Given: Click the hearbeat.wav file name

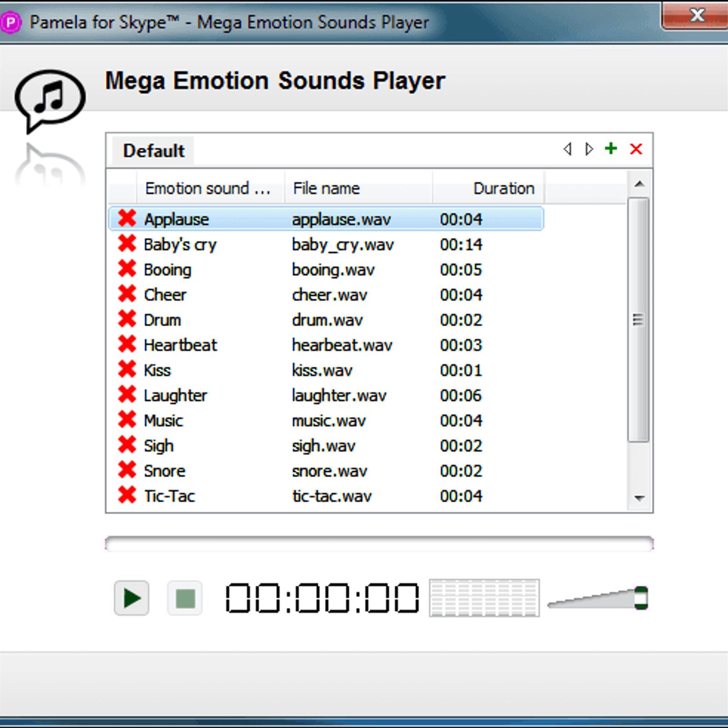Looking at the screenshot, I should click(x=342, y=345).
